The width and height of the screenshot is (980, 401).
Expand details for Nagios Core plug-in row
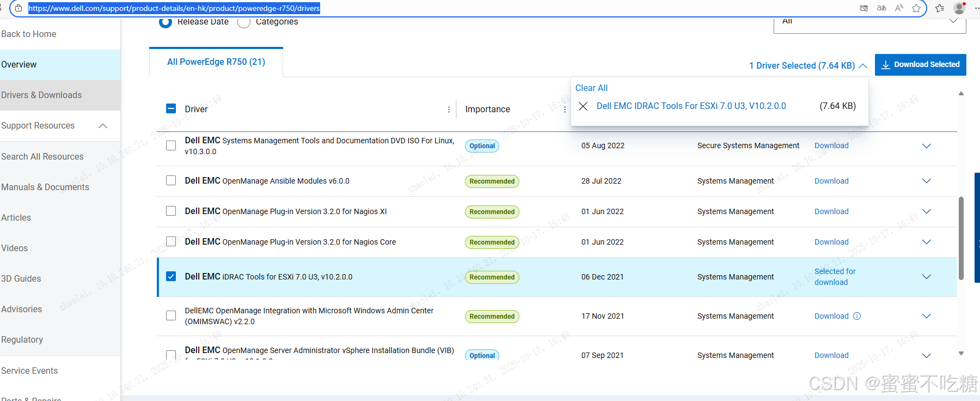coord(927,242)
